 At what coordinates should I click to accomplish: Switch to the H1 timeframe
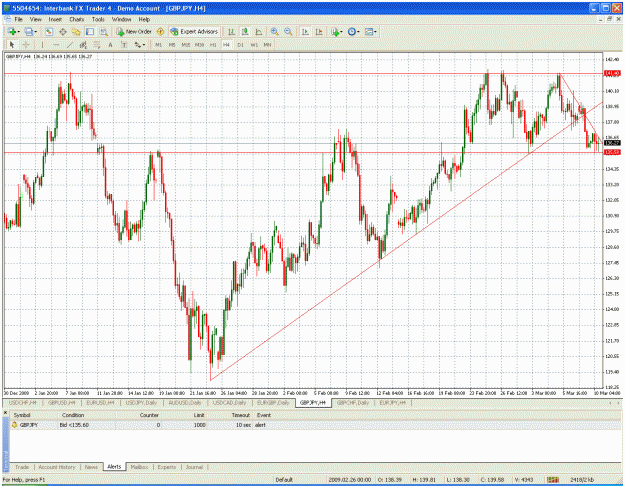point(213,45)
